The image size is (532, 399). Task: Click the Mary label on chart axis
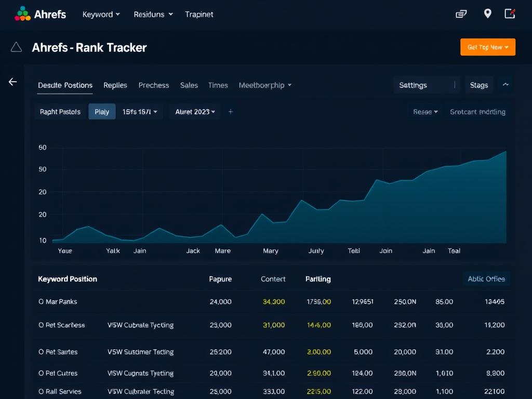coord(270,251)
